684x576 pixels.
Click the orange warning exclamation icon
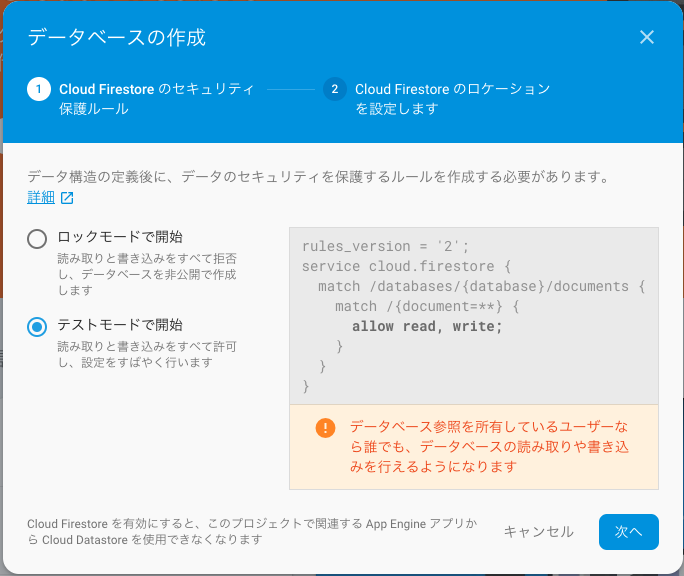point(325,428)
